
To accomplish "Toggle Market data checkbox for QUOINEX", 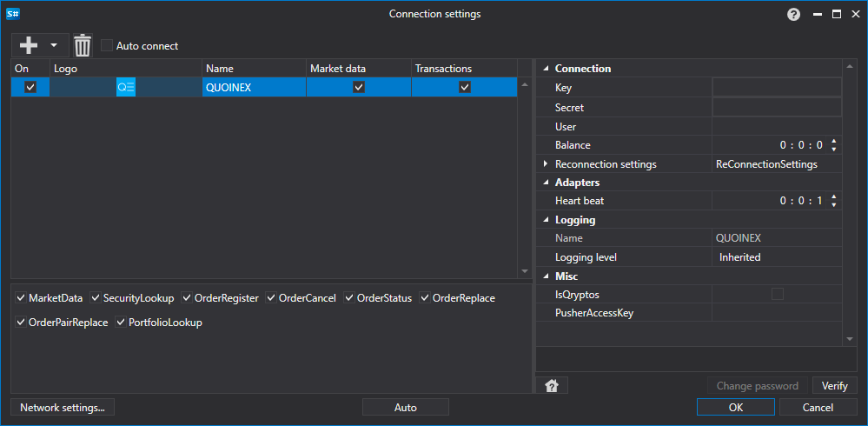I will click(359, 87).
